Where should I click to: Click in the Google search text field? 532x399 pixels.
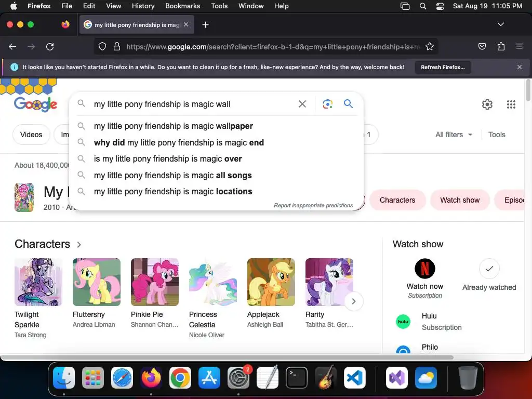tap(193, 104)
